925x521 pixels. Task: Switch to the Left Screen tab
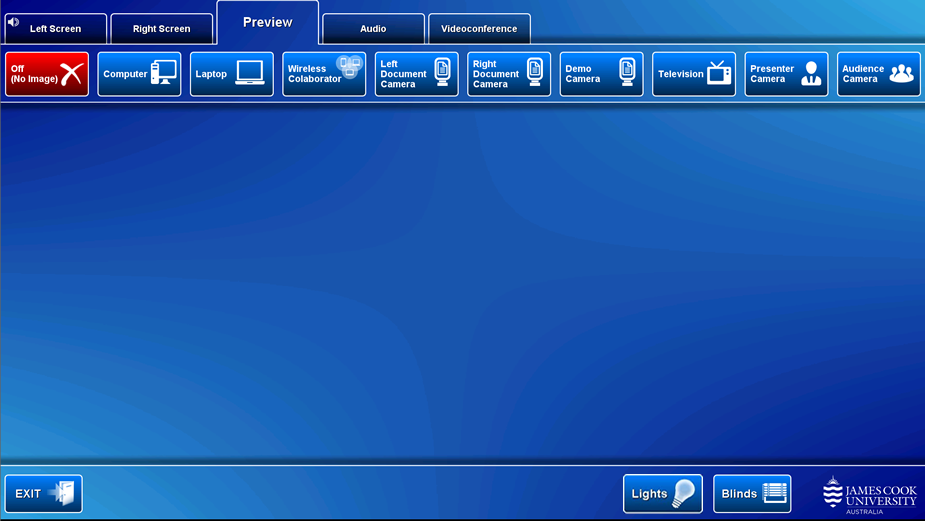tap(55, 28)
